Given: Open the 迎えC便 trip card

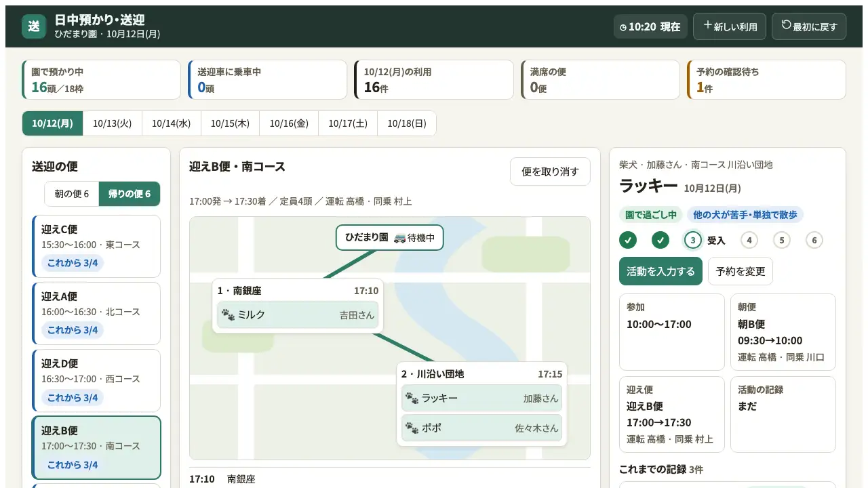Looking at the screenshot, I should [96, 247].
